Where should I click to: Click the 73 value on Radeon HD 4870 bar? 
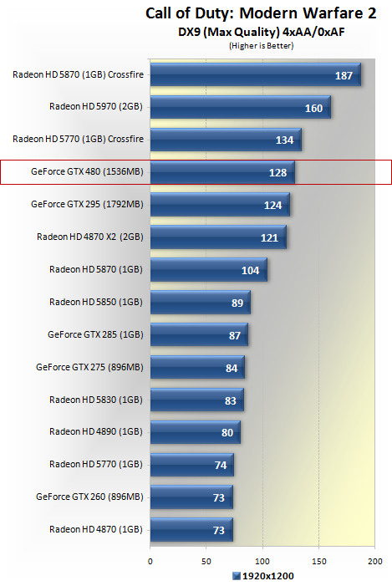coord(219,530)
